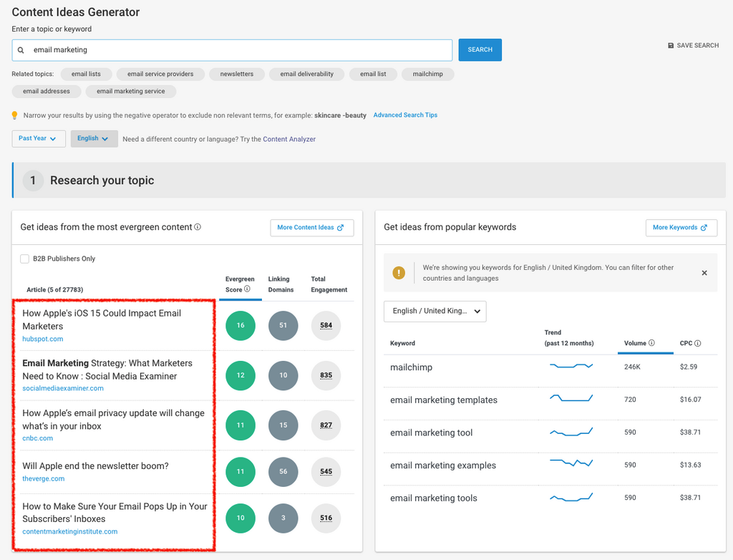Sort by the Volume column header
Image resolution: width=733 pixels, height=560 pixels.
point(634,343)
